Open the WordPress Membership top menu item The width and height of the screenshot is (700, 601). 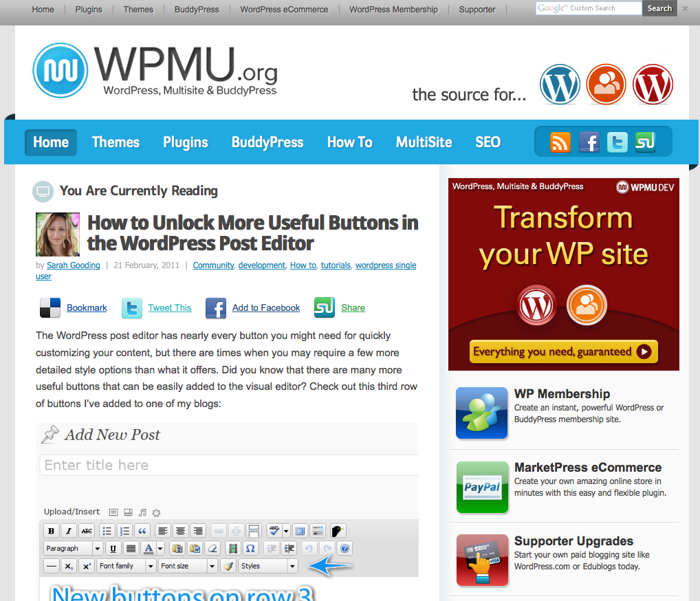[x=393, y=10]
